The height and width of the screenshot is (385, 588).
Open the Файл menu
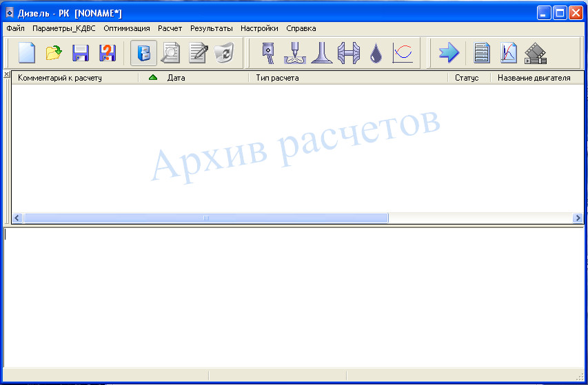[15, 28]
